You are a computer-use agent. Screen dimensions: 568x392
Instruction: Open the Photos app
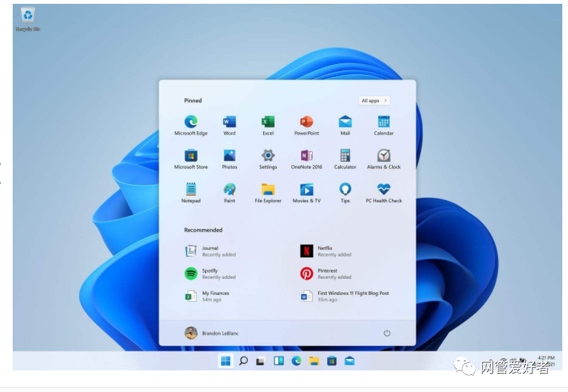click(229, 159)
